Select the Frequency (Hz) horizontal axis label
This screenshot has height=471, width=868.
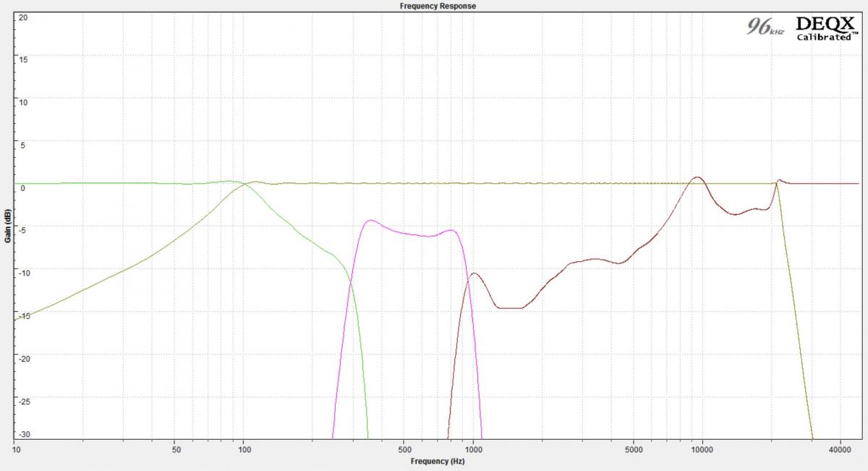[x=437, y=461]
